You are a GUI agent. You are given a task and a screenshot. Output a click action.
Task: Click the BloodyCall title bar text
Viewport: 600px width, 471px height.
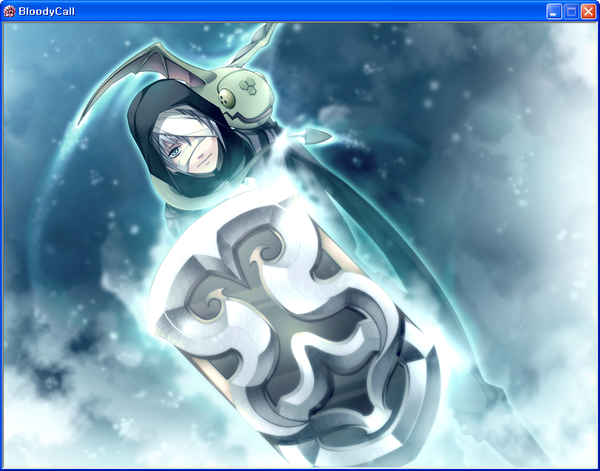46,11
